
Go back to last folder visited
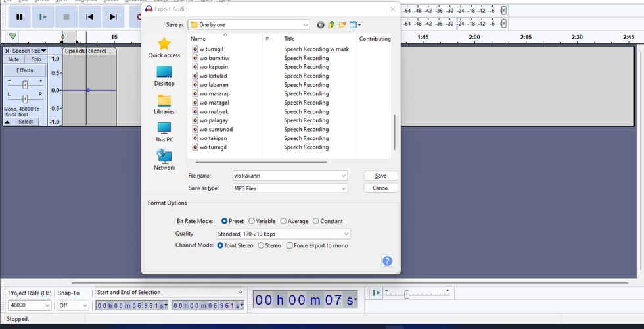[x=321, y=25]
